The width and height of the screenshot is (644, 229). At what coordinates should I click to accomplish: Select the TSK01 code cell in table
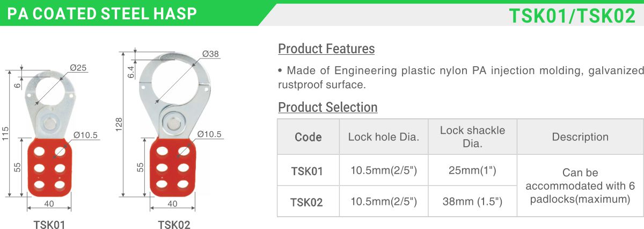coord(308,171)
